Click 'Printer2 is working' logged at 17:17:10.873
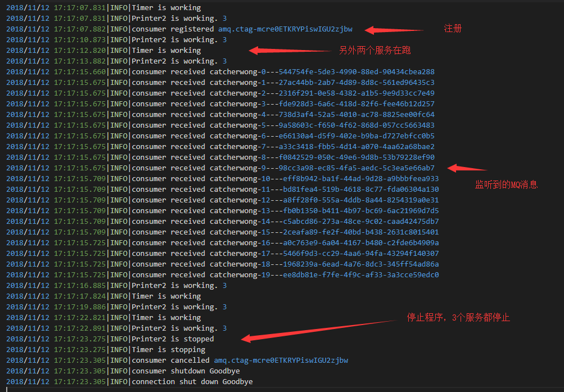Viewport: 564px width, 392px height. 179,40
